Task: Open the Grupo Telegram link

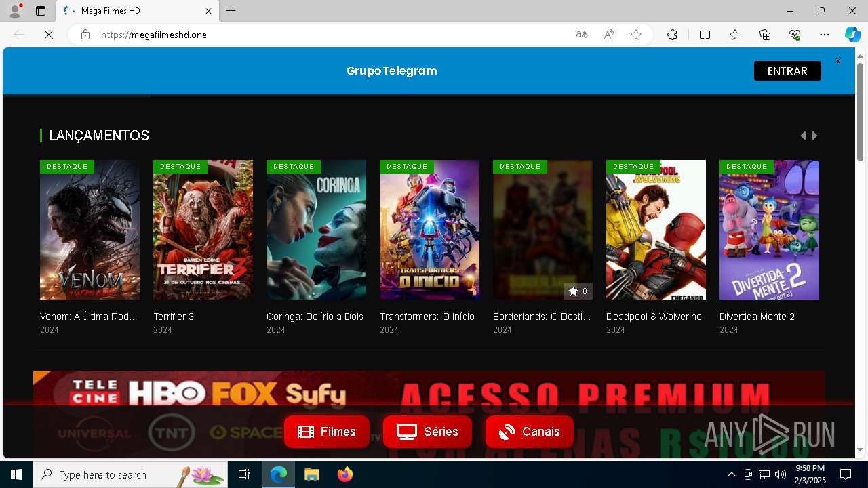Action: pyautogui.click(x=391, y=70)
